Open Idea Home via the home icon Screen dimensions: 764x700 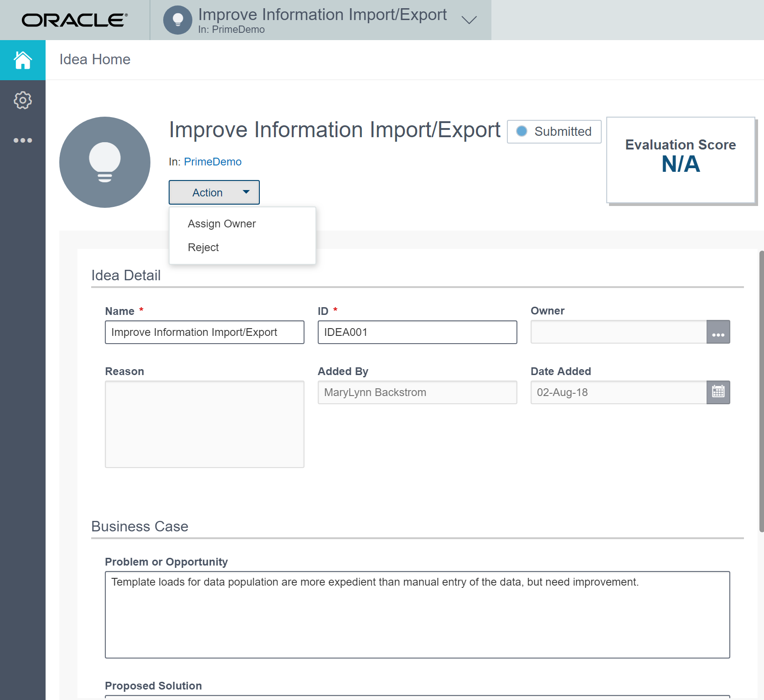tap(22, 60)
